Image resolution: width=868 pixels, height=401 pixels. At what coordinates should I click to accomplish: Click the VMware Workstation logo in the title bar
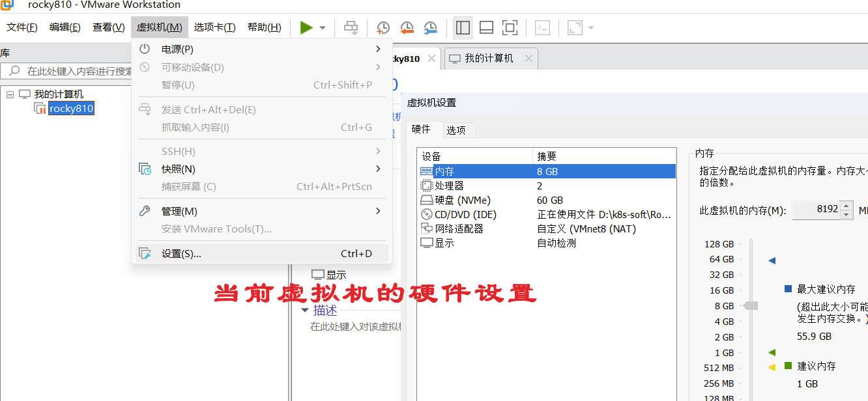point(7,5)
